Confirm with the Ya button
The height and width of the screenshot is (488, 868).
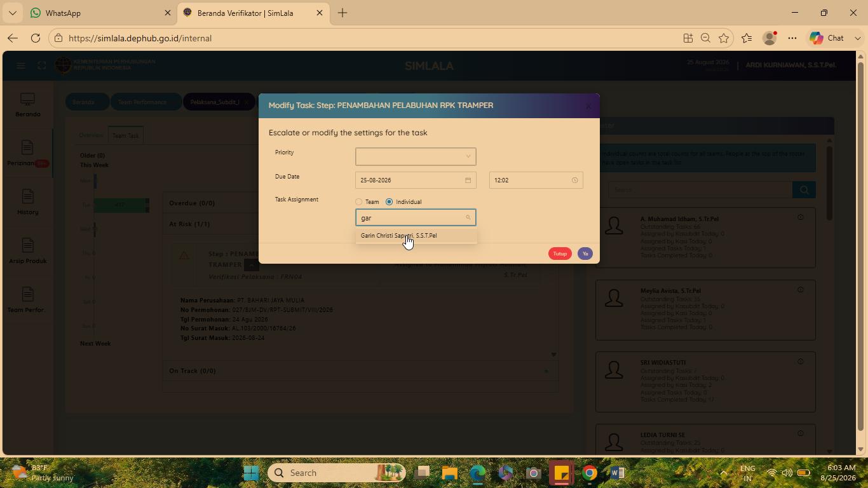pyautogui.click(x=585, y=254)
